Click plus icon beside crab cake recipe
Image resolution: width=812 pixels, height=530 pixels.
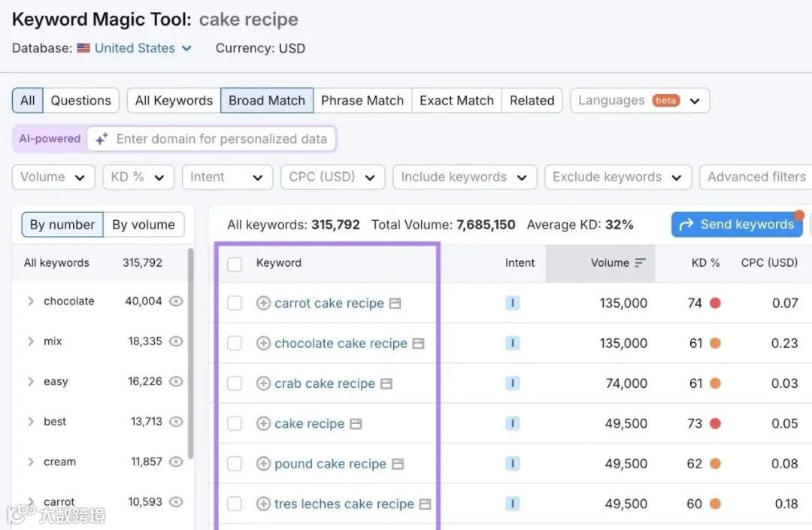pos(263,383)
